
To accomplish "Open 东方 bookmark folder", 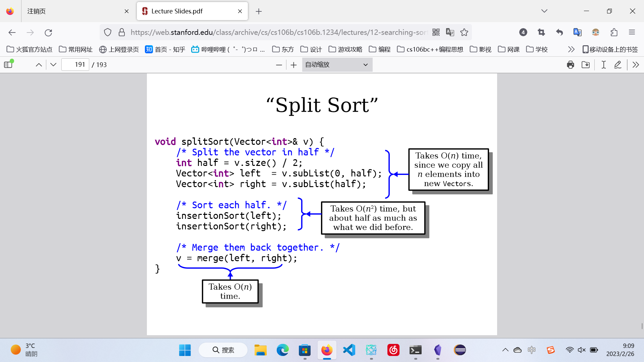I will pyautogui.click(x=283, y=49).
